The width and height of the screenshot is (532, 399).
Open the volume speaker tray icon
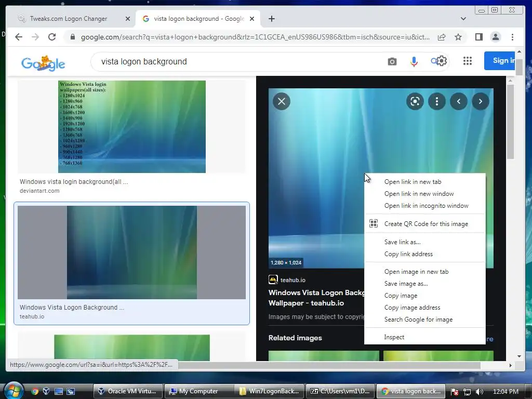[480, 392]
